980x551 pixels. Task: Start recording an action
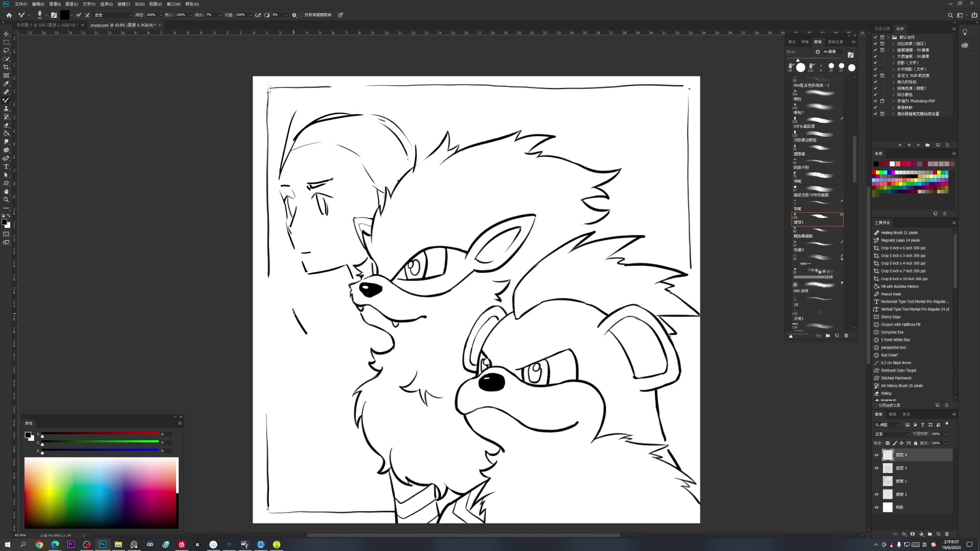pyautogui.click(x=909, y=145)
